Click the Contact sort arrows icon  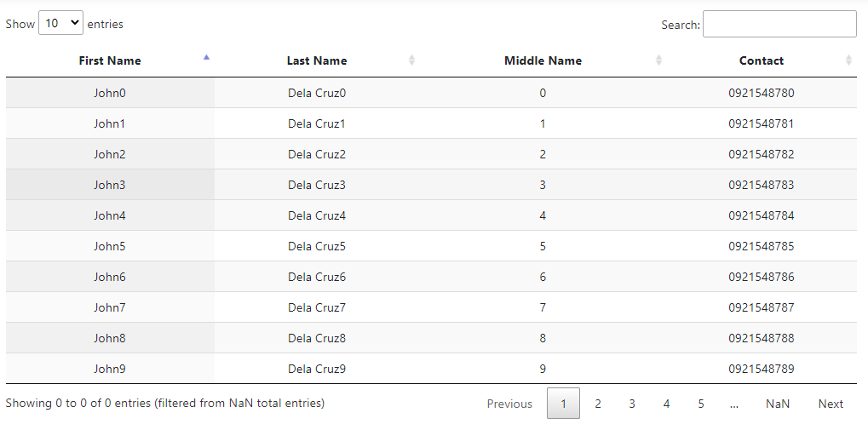pos(848,60)
